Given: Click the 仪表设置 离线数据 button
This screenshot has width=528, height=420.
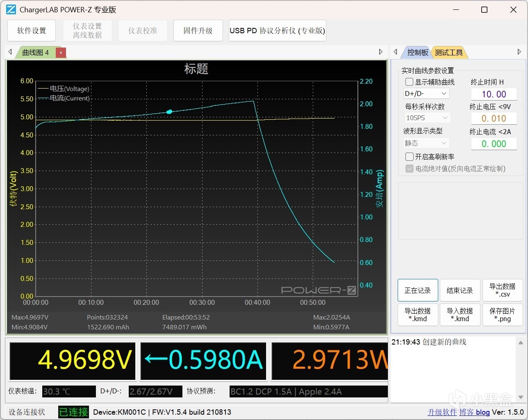Looking at the screenshot, I should coord(87,31).
